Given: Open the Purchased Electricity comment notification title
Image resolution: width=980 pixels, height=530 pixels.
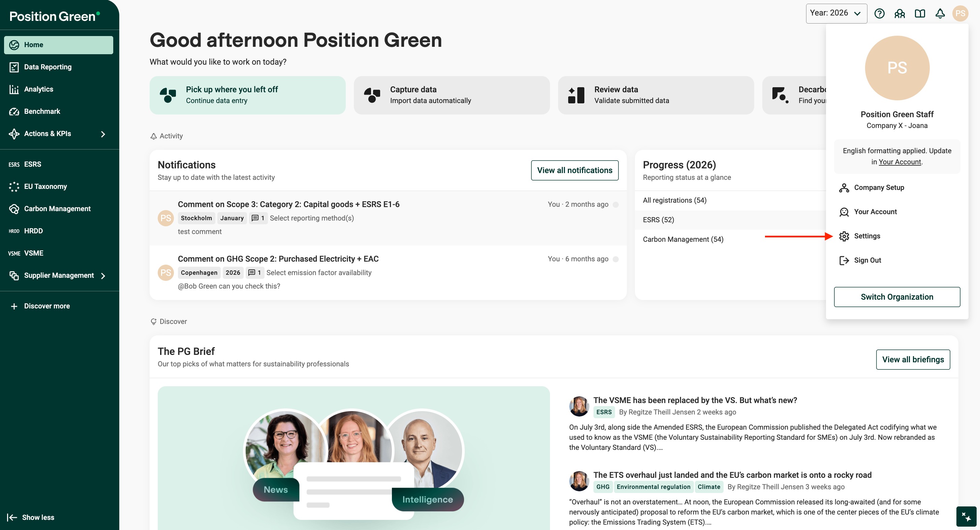Looking at the screenshot, I should 278,259.
